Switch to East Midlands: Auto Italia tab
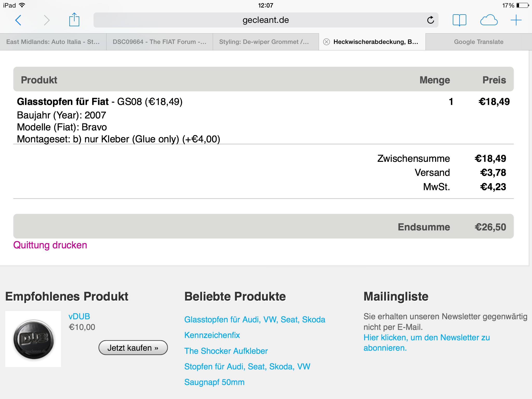 point(53,42)
